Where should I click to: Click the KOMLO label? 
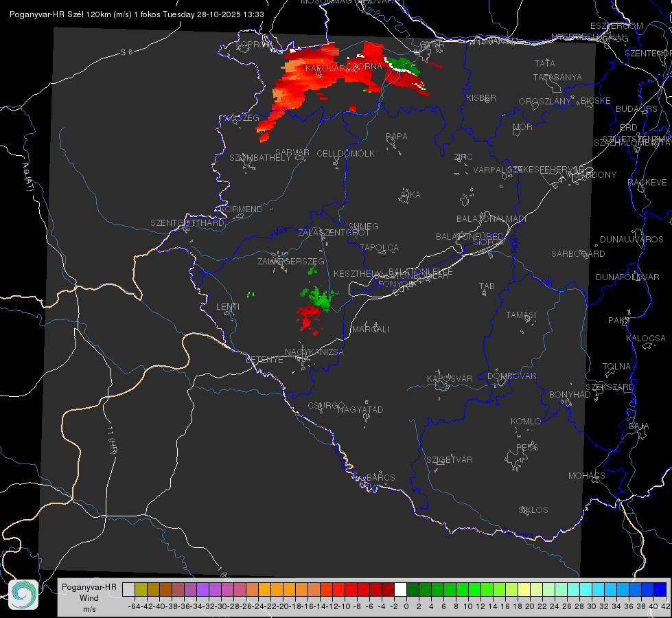click(526, 422)
